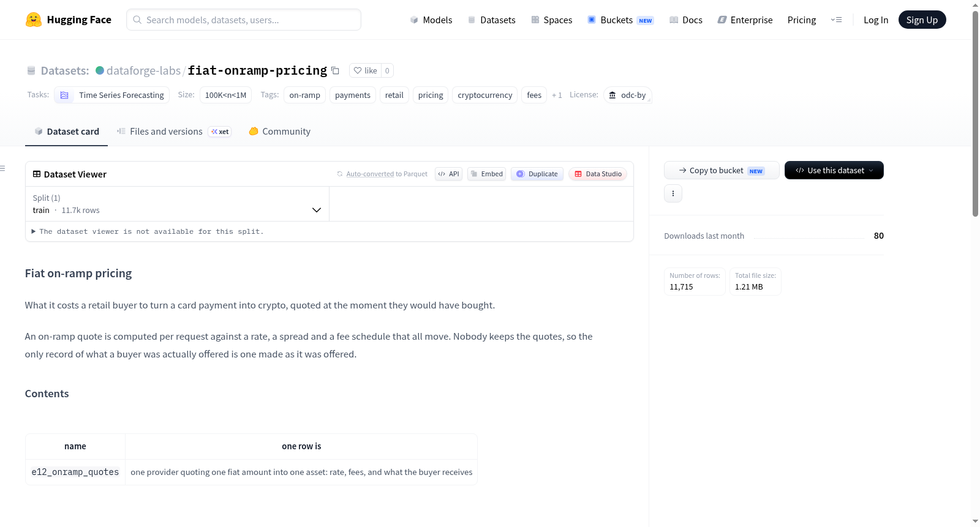Copy dataset name with the copy icon

coord(335,70)
